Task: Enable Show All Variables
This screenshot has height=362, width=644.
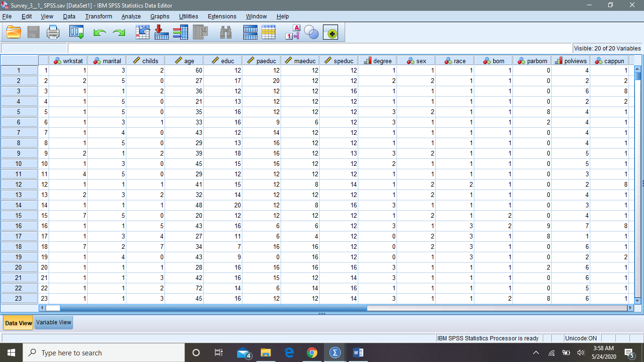Action: [x=332, y=32]
